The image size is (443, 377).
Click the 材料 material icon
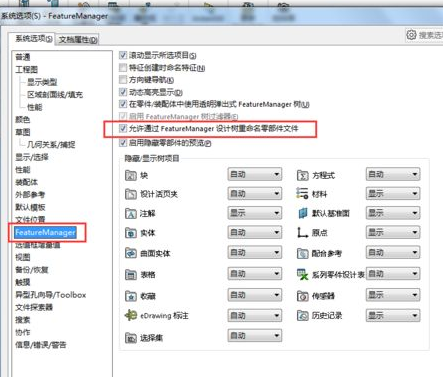(302, 193)
